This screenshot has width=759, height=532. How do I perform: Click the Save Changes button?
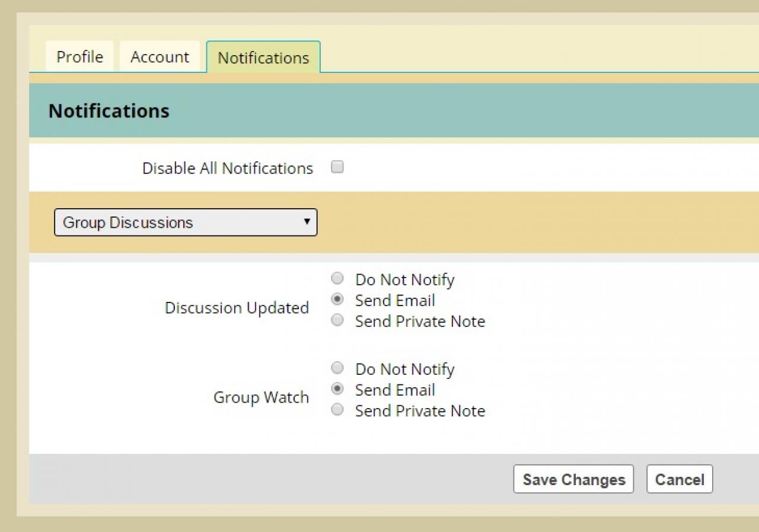573,479
